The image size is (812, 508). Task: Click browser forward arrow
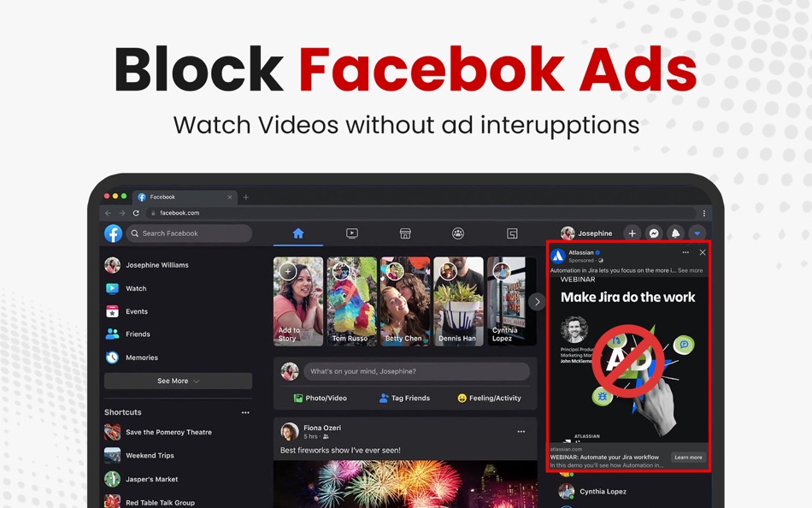[121, 213]
